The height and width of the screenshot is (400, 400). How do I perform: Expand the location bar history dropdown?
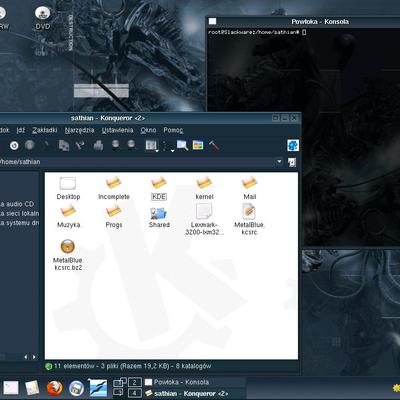click(279, 162)
